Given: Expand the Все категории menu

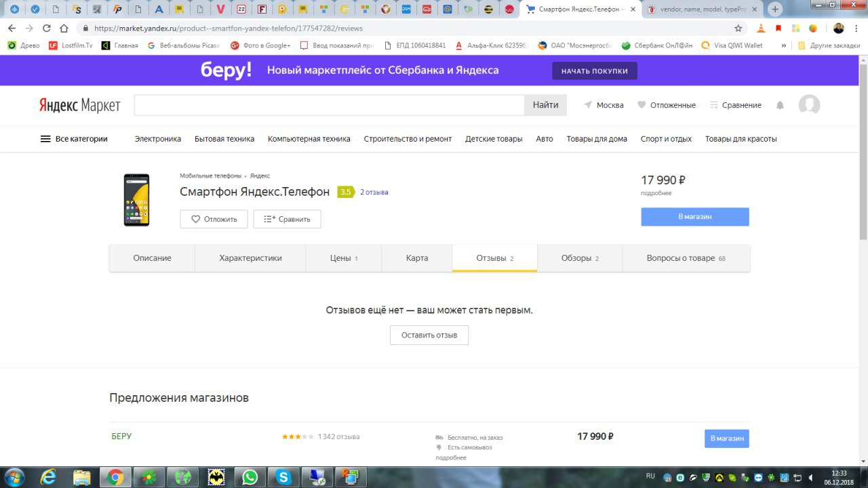Looking at the screenshot, I should 74,139.
